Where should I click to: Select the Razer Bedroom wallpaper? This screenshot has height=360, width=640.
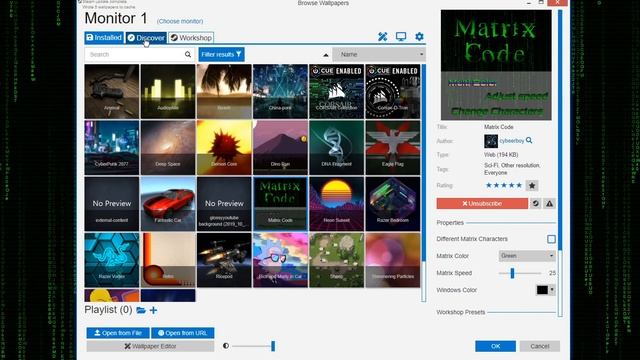point(393,204)
